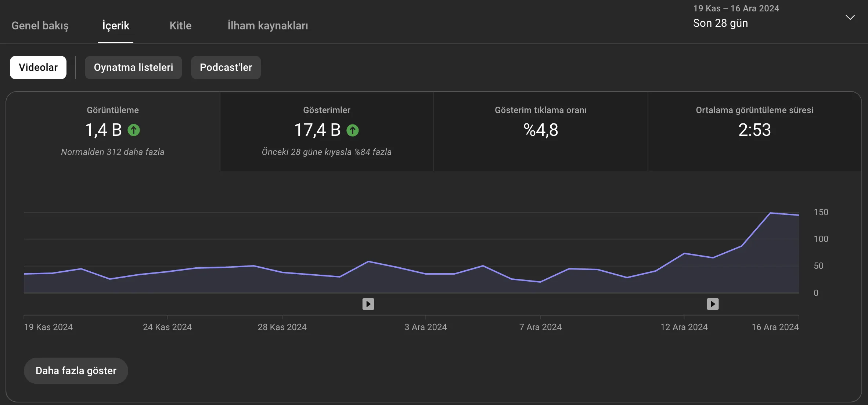Open the Görüntüleme metric card
Screen dimensions: 868x405
point(113,131)
